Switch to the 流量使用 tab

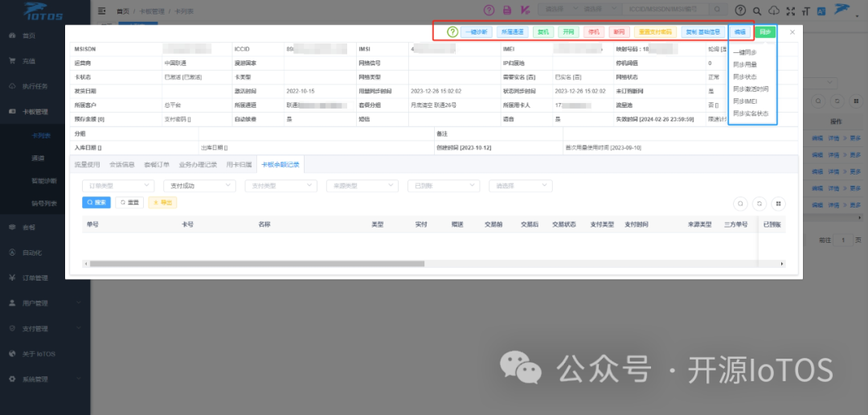tap(88, 164)
